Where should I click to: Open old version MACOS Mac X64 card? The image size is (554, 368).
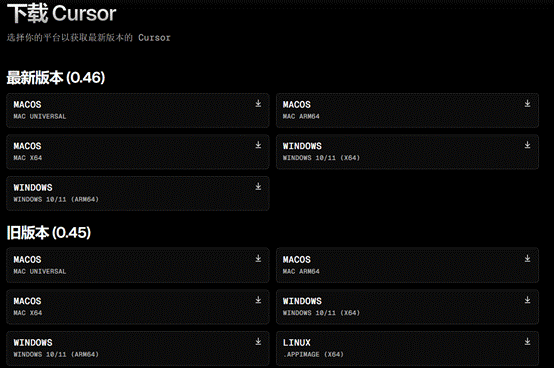[138, 307]
